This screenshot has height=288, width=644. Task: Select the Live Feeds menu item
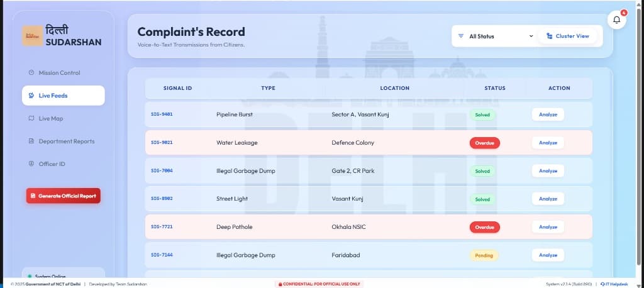(64, 96)
